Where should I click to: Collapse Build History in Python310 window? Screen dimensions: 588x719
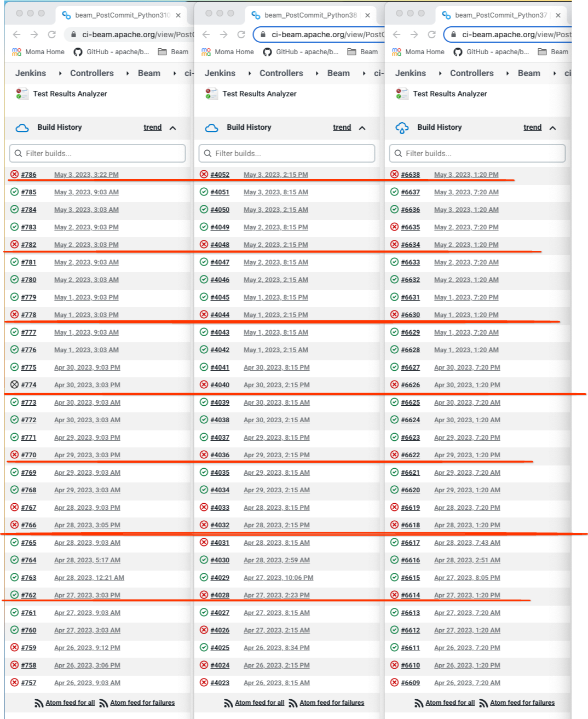pos(173,128)
